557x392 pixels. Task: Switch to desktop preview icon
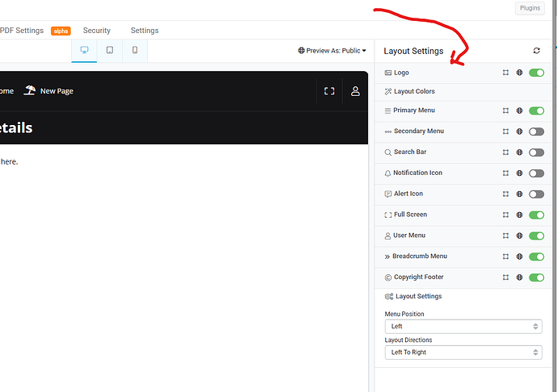pyautogui.click(x=84, y=50)
